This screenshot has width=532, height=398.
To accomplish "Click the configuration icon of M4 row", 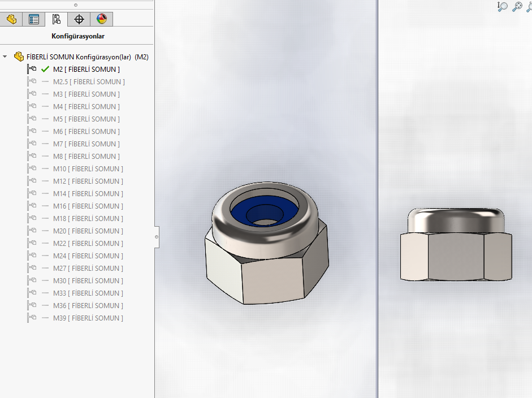I will (32, 106).
